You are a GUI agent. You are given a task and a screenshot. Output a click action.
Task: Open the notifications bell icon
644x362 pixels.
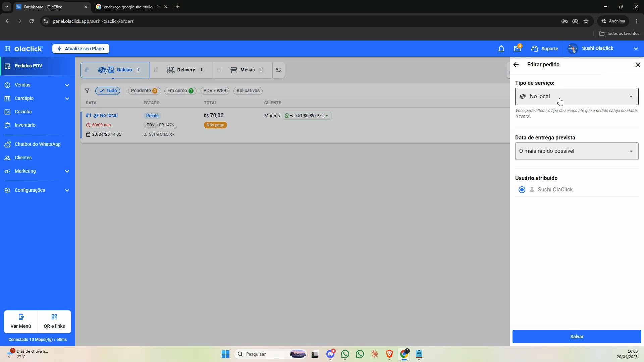[501, 49]
